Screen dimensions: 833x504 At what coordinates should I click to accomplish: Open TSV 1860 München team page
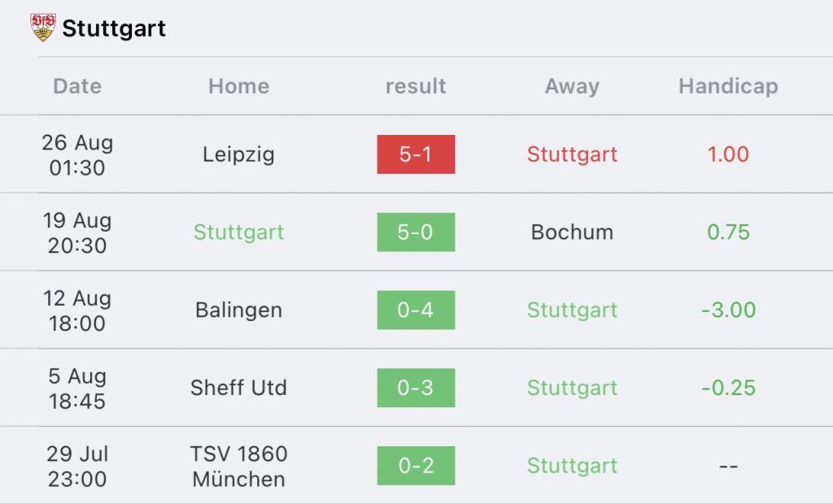[238, 466]
